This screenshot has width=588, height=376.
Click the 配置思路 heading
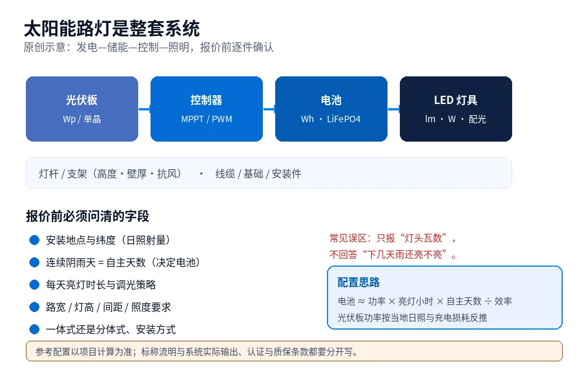pos(359,283)
